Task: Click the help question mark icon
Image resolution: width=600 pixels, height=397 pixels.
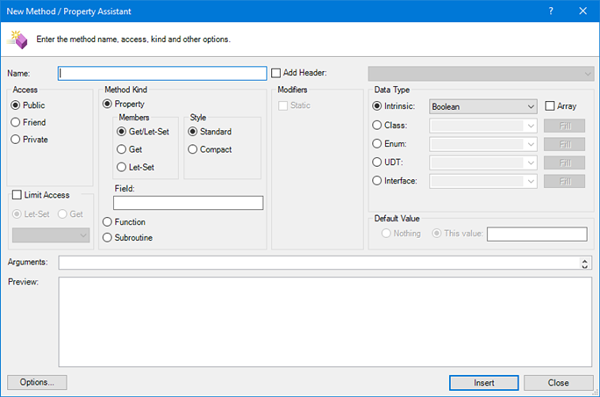Action: click(551, 11)
